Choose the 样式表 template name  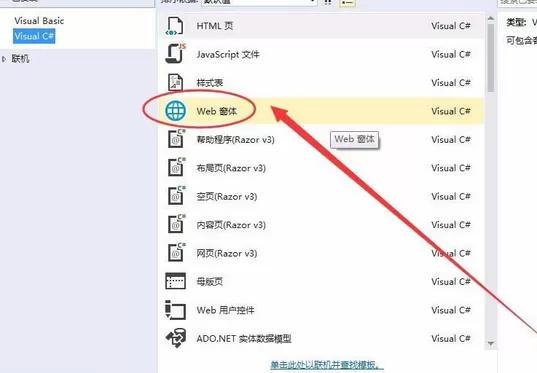(x=210, y=83)
